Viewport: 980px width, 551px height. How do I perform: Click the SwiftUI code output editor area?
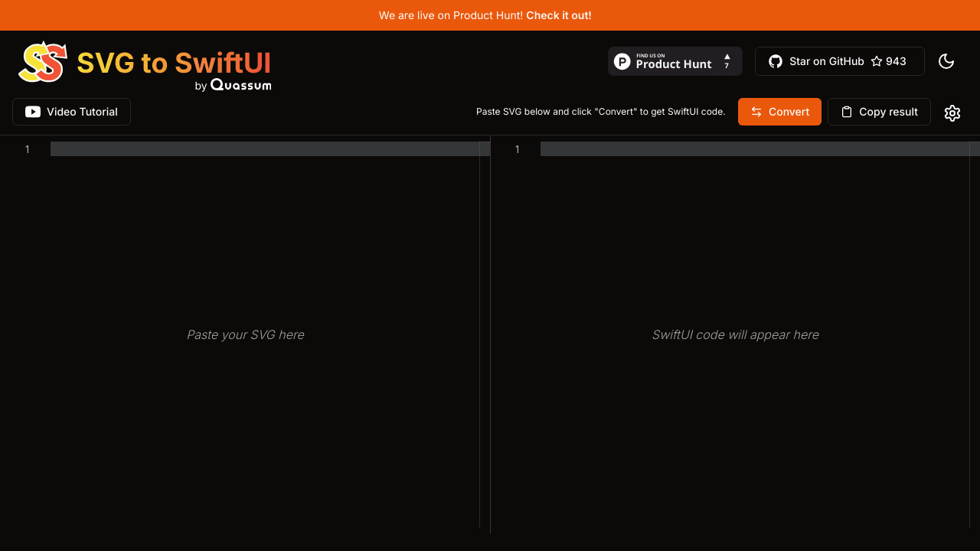tap(735, 334)
